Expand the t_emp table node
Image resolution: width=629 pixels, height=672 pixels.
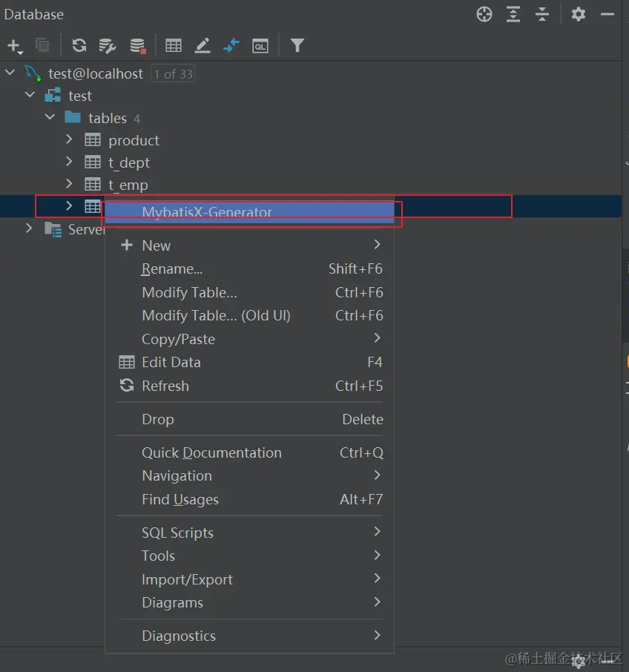point(70,184)
